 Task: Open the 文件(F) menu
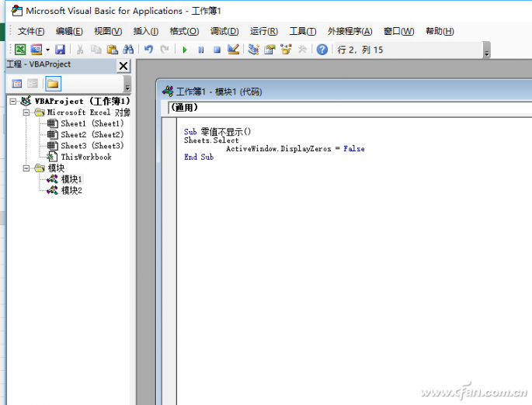tap(31, 31)
